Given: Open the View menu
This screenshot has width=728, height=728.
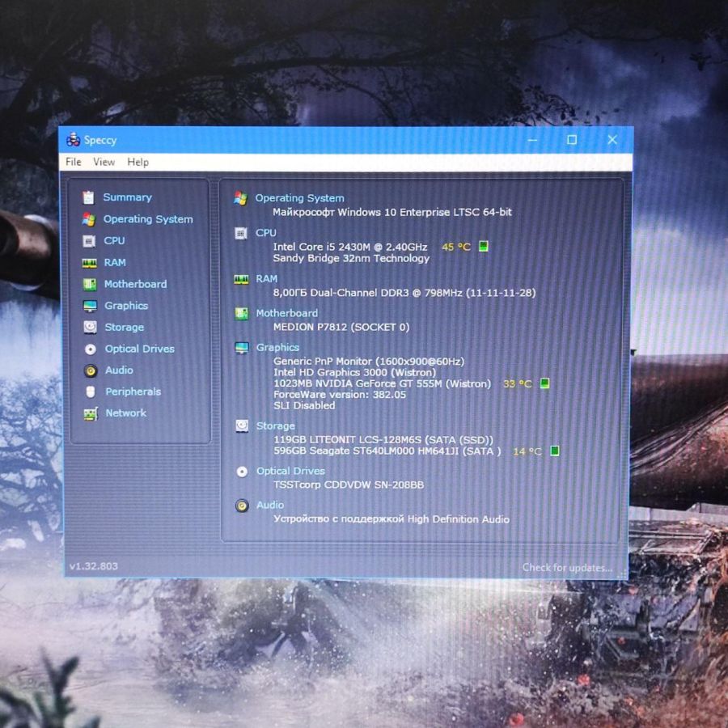Looking at the screenshot, I should point(104,162).
